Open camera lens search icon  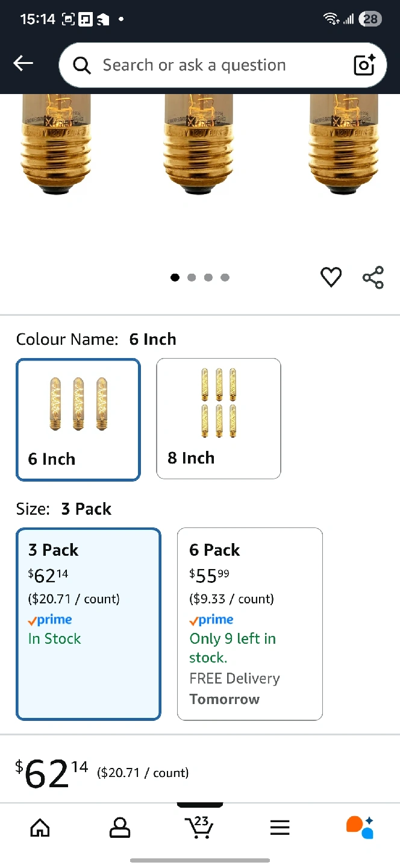pyautogui.click(x=364, y=65)
